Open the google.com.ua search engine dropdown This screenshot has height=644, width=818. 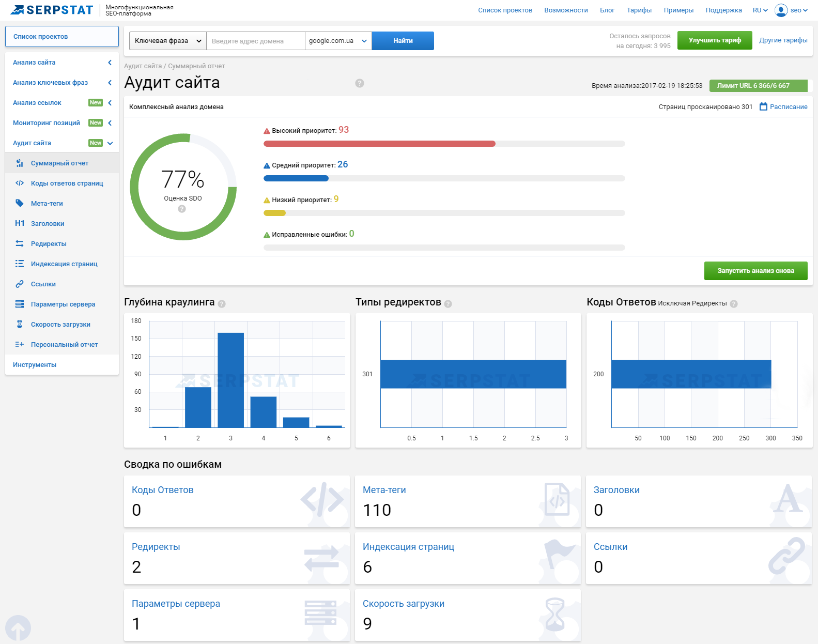coord(338,41)
